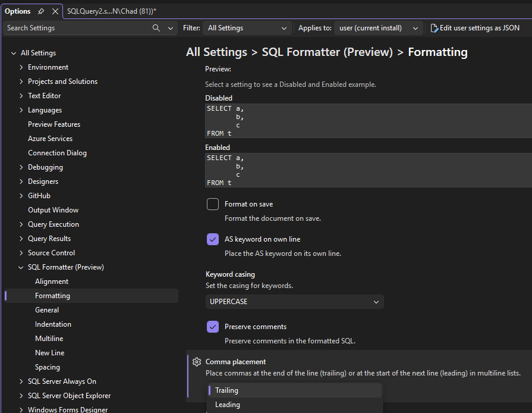Screen dimensions: 532x413
Task: Expand the Environment node
Action: (21, 67)
